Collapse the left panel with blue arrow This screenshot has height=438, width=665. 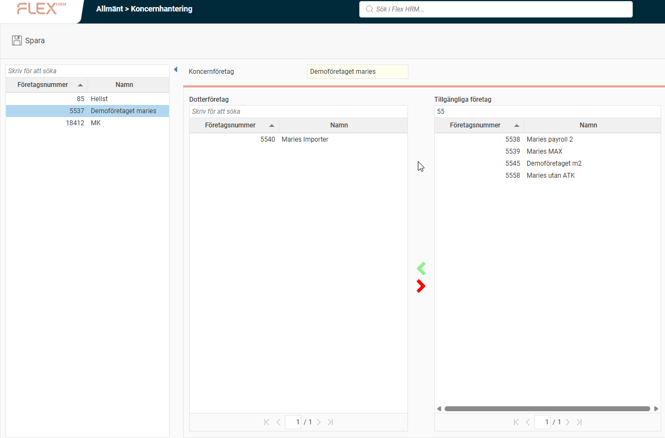pyautogui.click(x=176, y=70)
